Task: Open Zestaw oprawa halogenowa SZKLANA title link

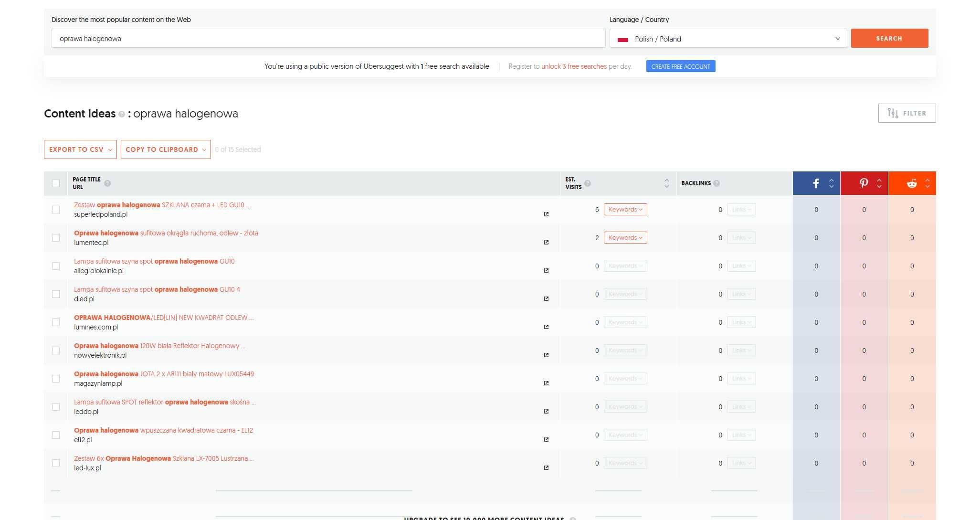Action: (x=162, y=205)
